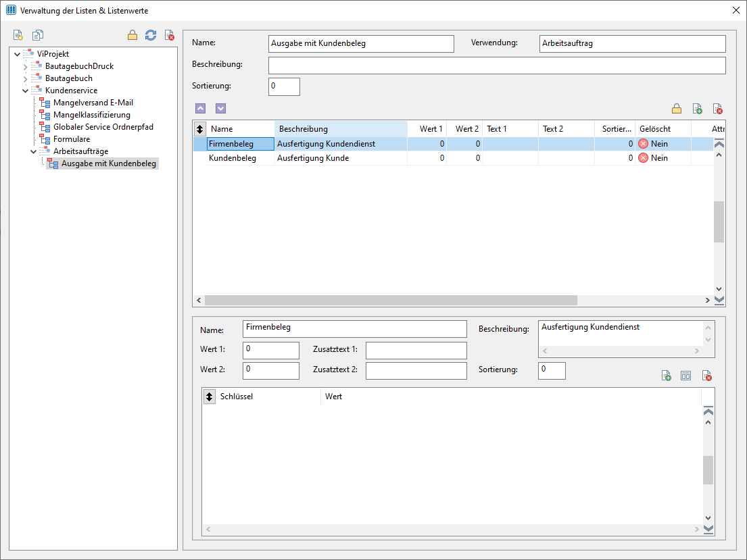Click the lock icon above the list values table
This screenshot has height=560, width=747.
(x=677, y=109)
